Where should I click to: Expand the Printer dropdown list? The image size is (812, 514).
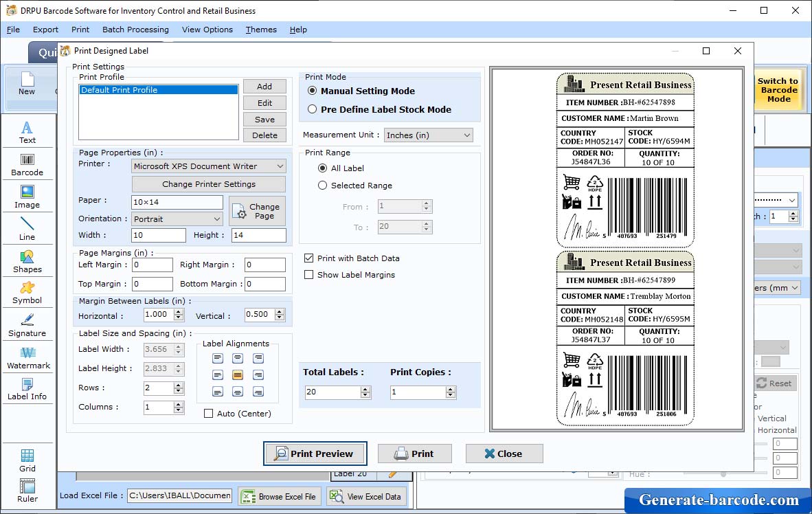click(x=209, y=166)
